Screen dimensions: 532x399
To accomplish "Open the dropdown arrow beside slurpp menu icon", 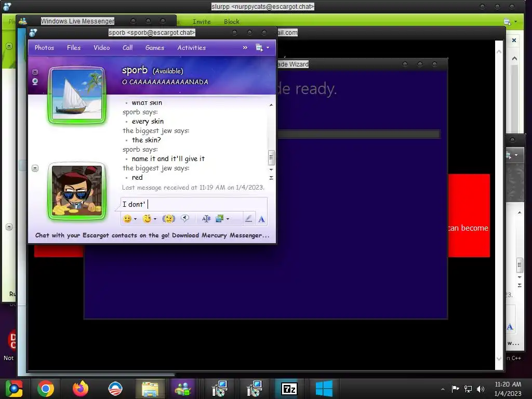I will 516,22.
